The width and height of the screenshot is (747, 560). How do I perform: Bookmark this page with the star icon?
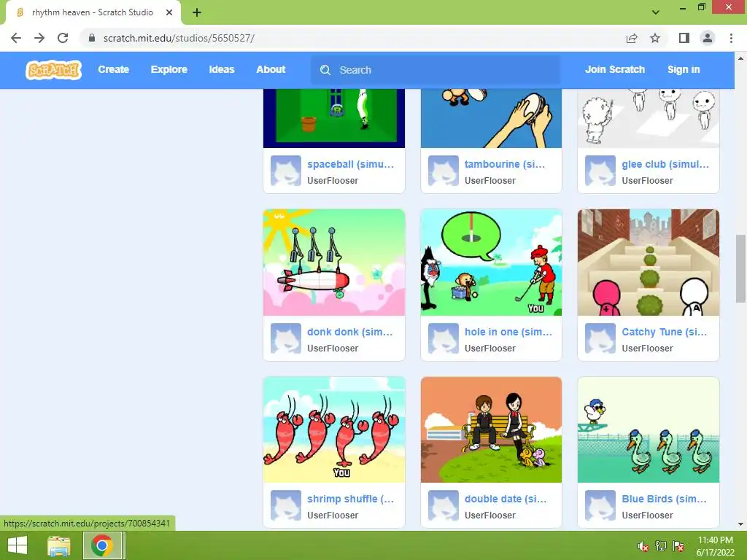[x=655, y=38]
